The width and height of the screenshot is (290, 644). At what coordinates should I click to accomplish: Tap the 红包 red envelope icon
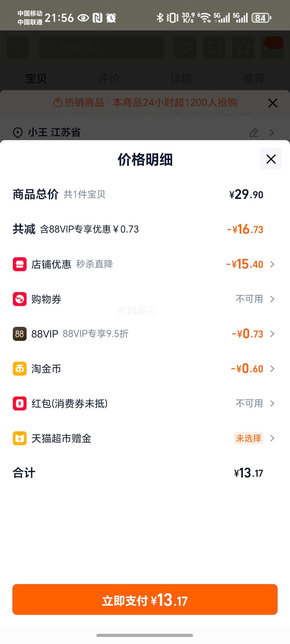pos(20,403)
